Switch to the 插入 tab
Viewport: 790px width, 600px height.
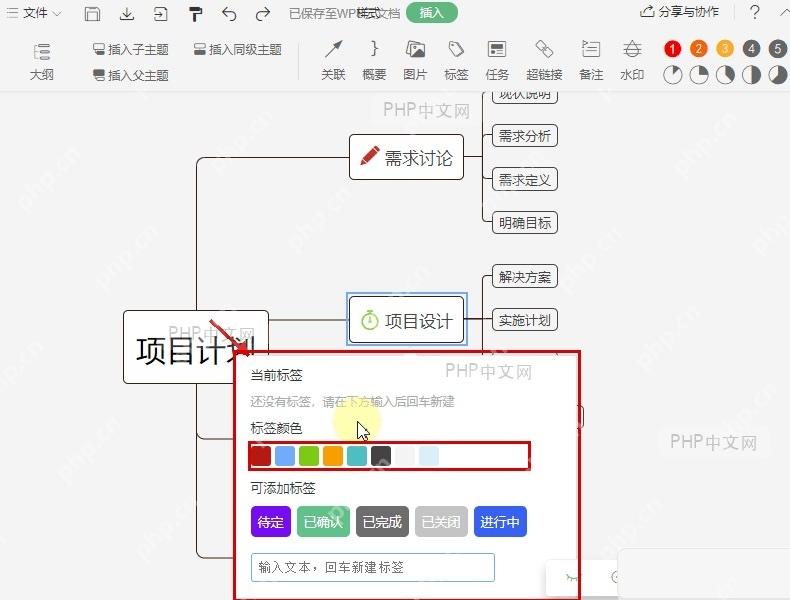[432, 13]
